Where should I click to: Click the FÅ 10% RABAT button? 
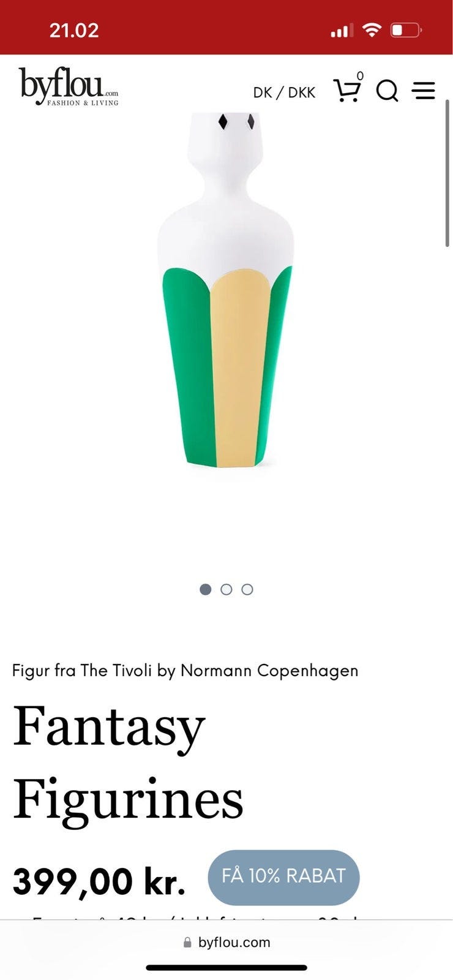[x=283, y=877]
